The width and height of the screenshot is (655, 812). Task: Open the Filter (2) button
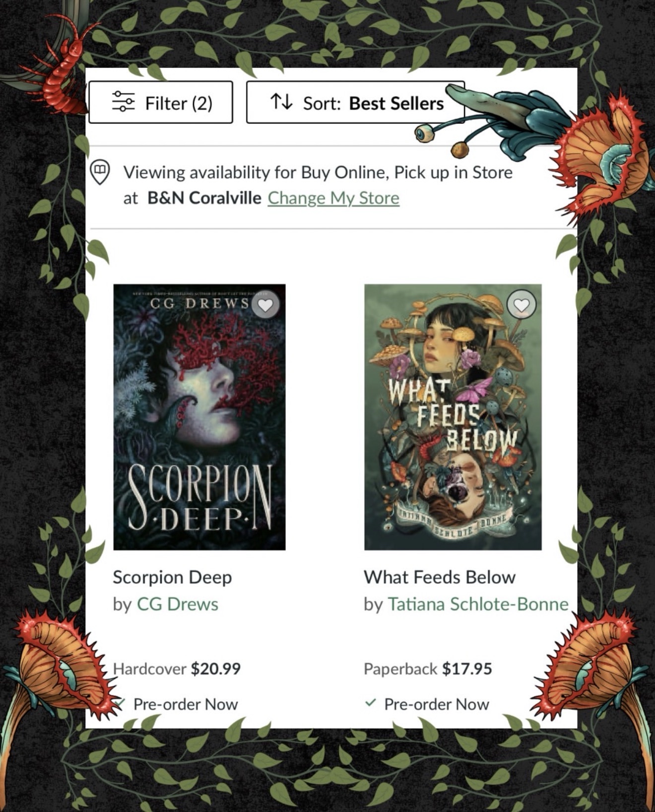pyautogui.click(x=161, y=102)
